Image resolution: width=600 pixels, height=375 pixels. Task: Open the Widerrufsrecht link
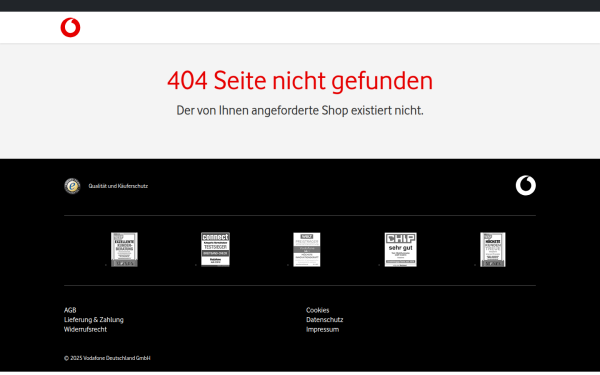coord(85,329)
